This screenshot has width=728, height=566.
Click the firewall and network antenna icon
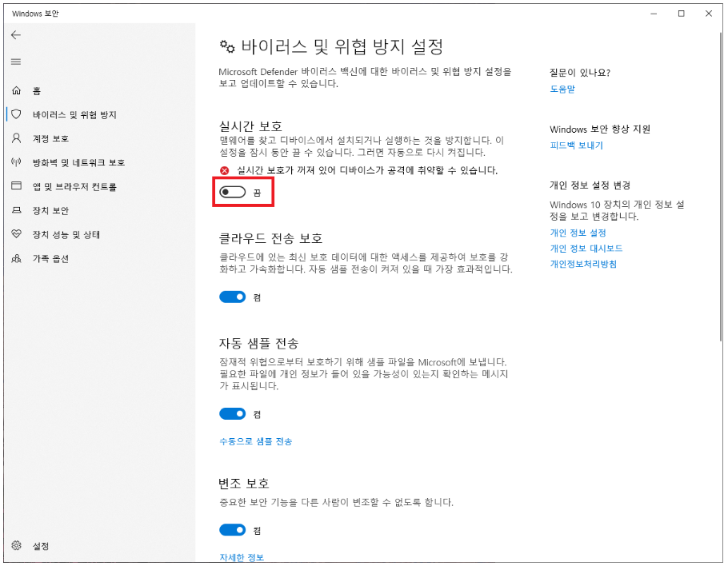16,162
